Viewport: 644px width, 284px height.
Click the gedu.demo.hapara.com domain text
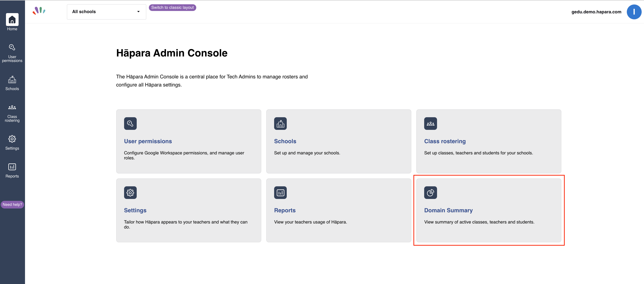pos(596,12)
